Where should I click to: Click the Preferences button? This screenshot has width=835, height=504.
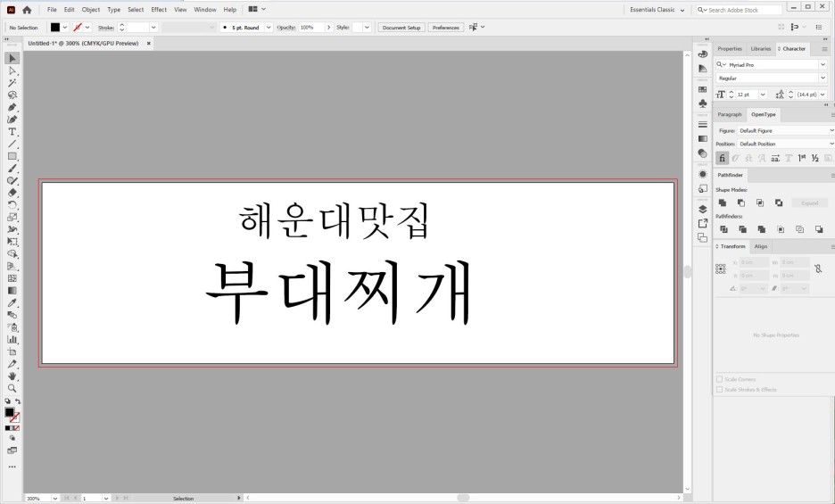[446, 27]
